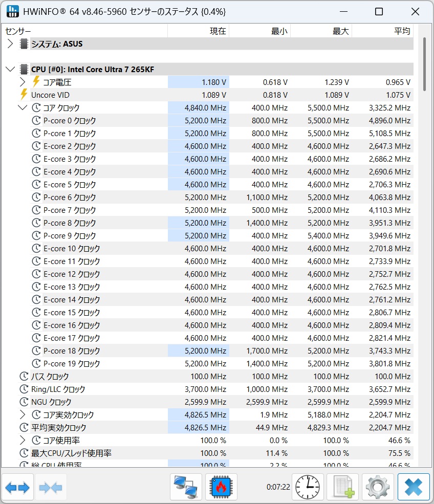Image resolution: width=434 pixels, height=504 pixels.
Task: Expand the コア実効クロック row
Action: pyautogui.click(x=22, y=414)
